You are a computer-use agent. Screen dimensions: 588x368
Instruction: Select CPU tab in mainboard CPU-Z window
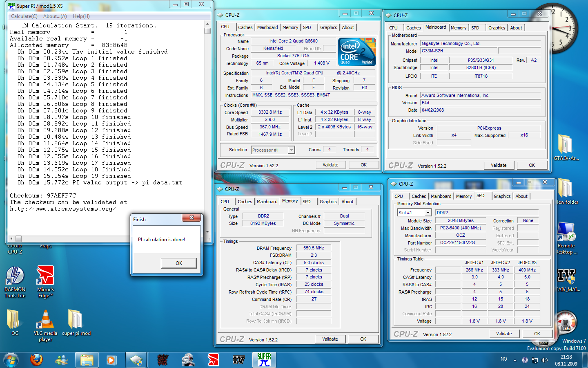pos(393,28)
